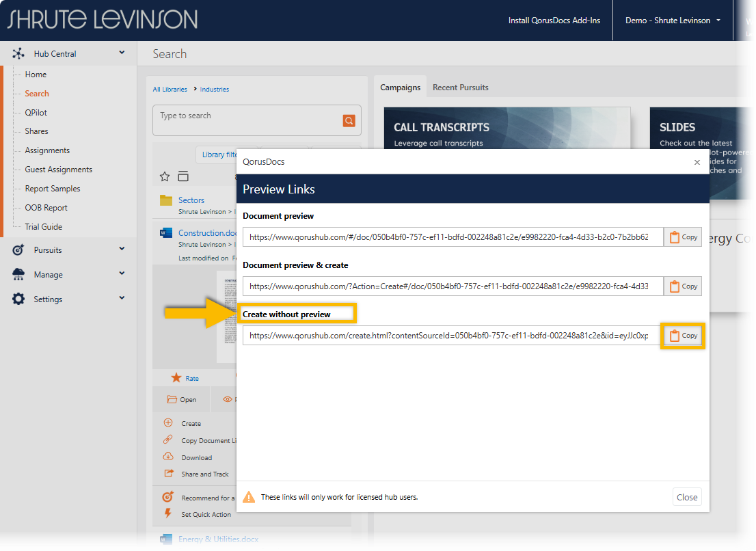This screenshot has width=756, height=551.
Task: Open QPilot in the sidebar
Action: (x=36, y=113)
